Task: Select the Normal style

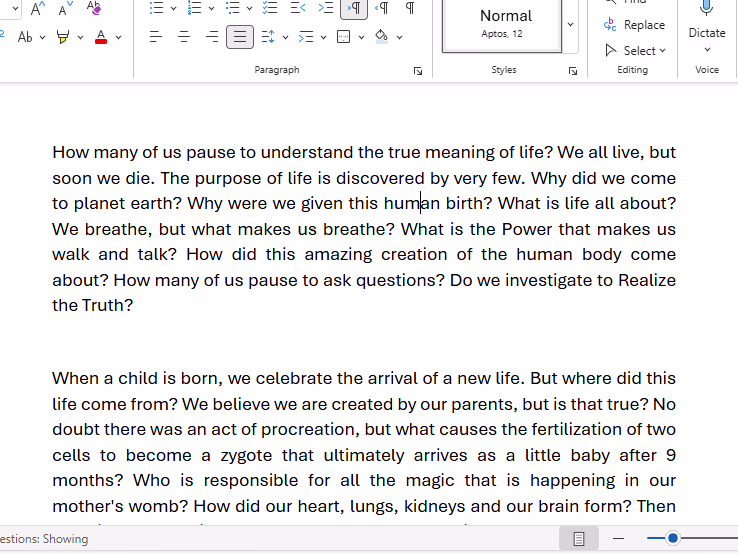Action: point(502,24)
